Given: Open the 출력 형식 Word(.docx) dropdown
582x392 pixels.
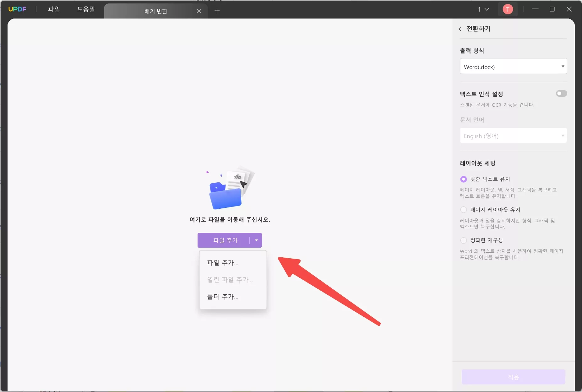Looking at the screenshot, I should [513, 66].
